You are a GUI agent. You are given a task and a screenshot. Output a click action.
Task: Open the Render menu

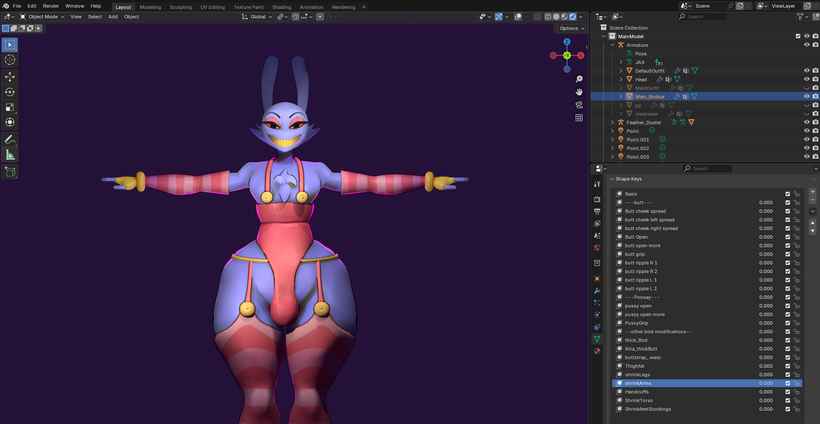(x=50, y=6)
